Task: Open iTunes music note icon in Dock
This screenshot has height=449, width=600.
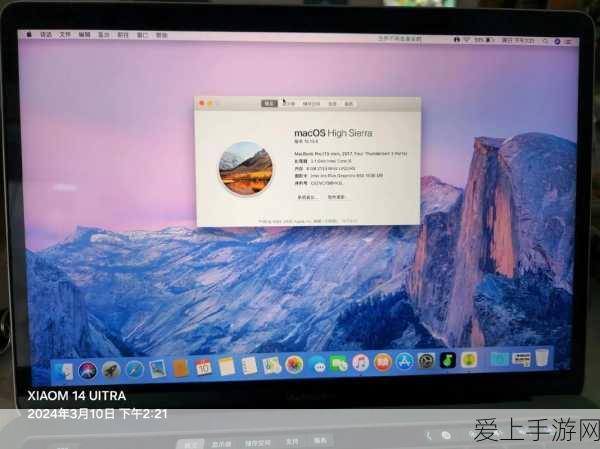Action: 360,362
